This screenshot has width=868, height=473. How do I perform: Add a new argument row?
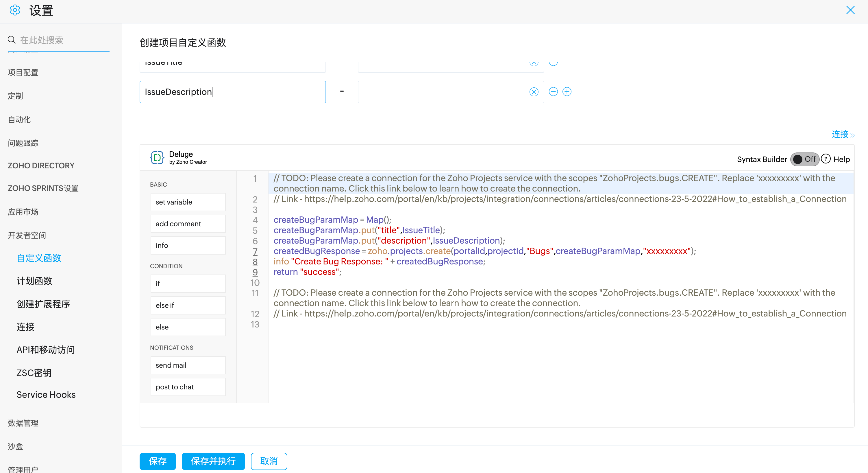pos(567,92)
